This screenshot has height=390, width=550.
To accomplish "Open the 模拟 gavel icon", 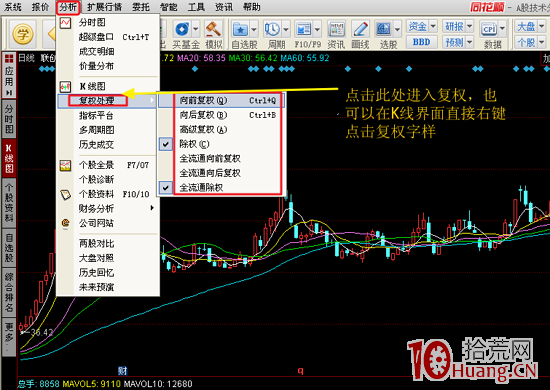I will (214, 29).
